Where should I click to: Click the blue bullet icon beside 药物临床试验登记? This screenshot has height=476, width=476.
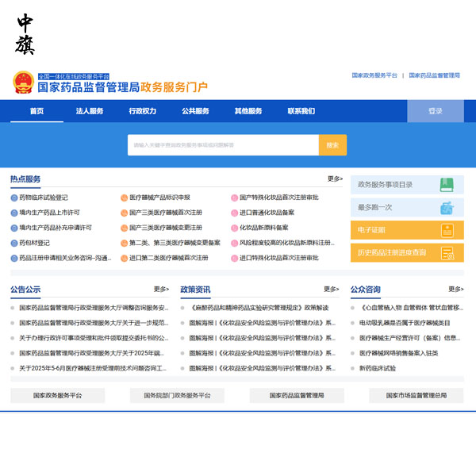click(x=13, y=198)
